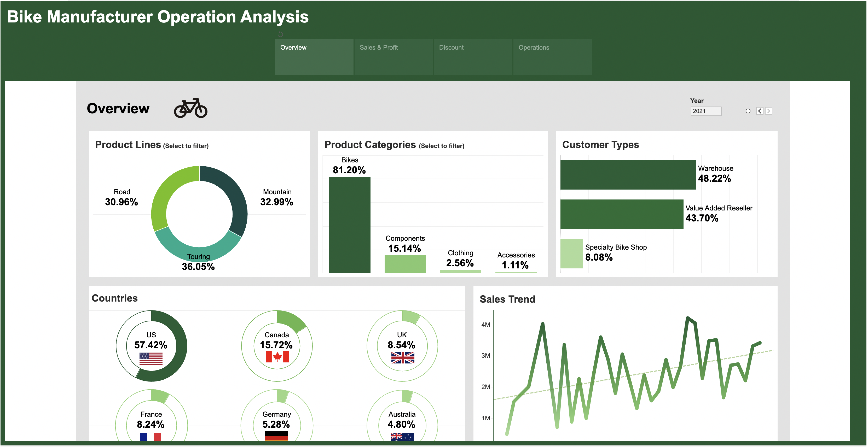
Task: Click the Specialty Bike Shop bar
Action: [572, 254]
